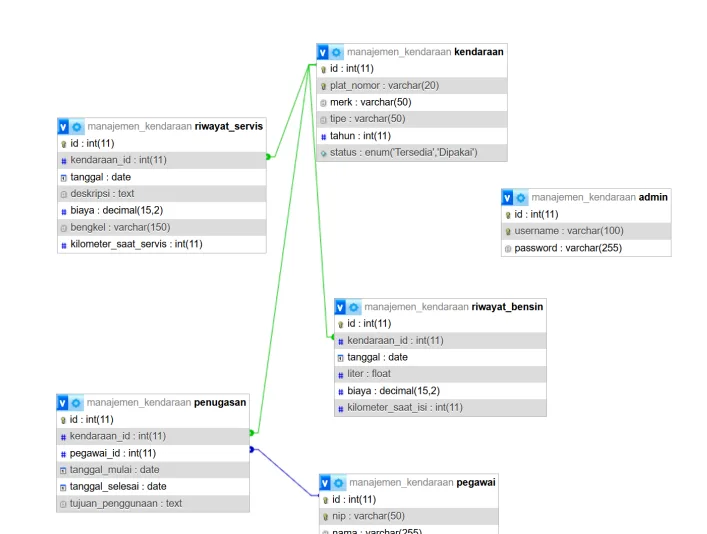Collapse riwayat_servis table using V toggle
Viewport: 707px width, 534px height.
(x=63, y=127)
